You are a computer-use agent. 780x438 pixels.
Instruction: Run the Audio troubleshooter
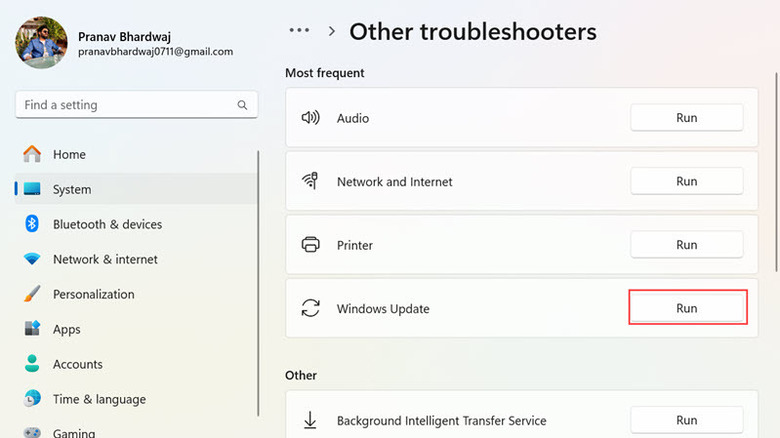pyautogui.click(x=686, y=118)
